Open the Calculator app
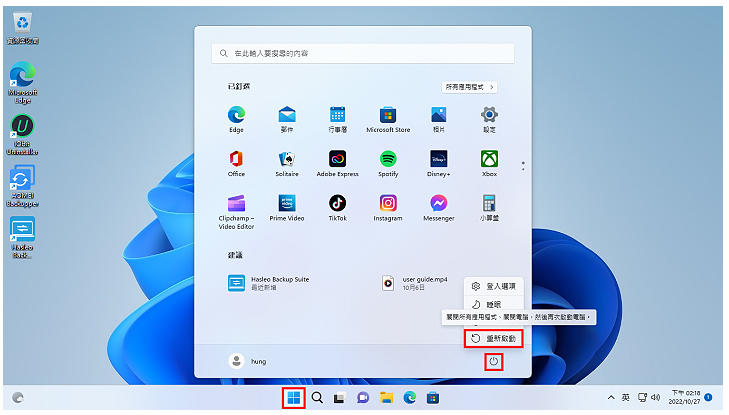The height and width of the screenshot is (415, 729). pos(489,208)
